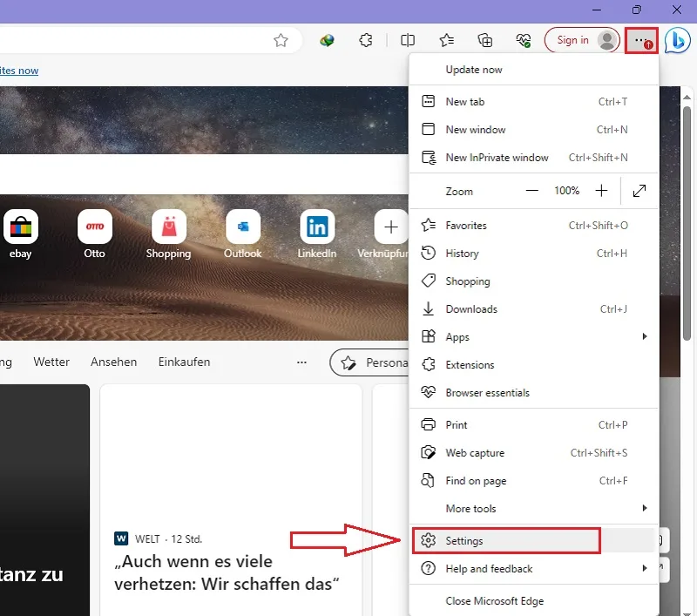This screenshot has width=697, height=616.
Task: Open History from the menu
Action: [533, 254]
